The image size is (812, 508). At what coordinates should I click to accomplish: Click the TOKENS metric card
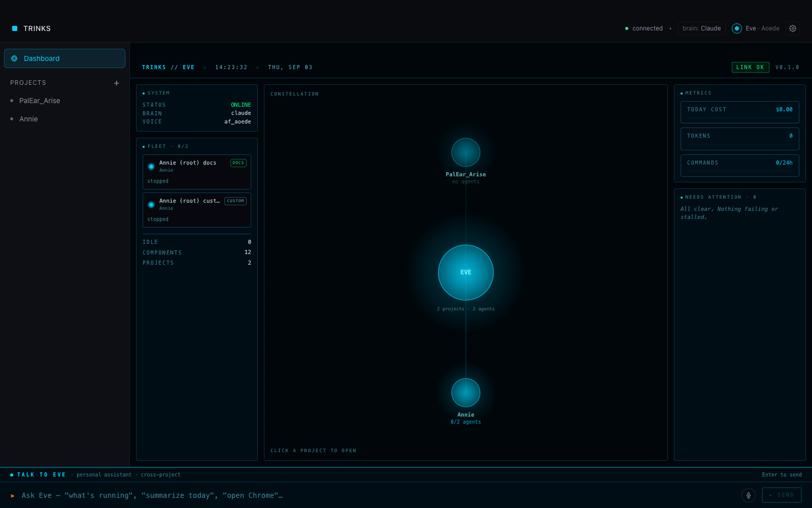(740, 139)
